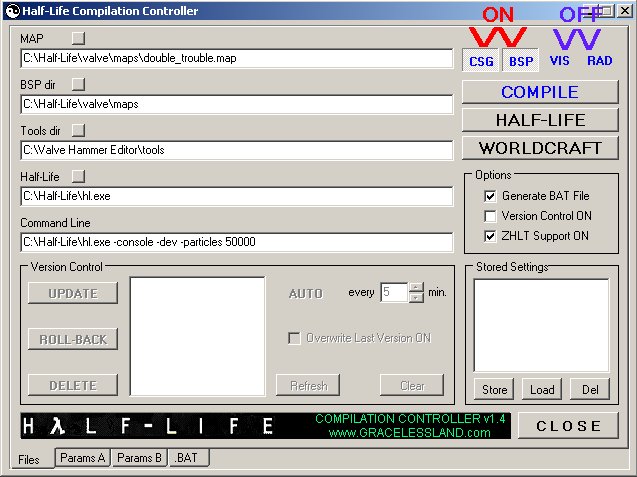This screenshot has width=637, height=477.
Task: Open WORLDCRAFT editor button
Action: point(540,148)
